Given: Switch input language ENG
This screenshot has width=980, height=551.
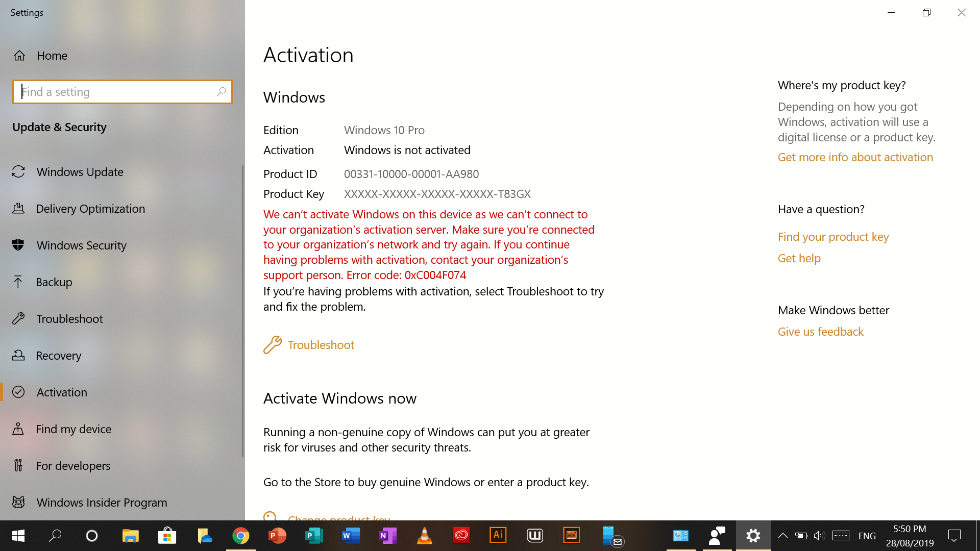Looking at the screenshot, I should click(867, 536).
